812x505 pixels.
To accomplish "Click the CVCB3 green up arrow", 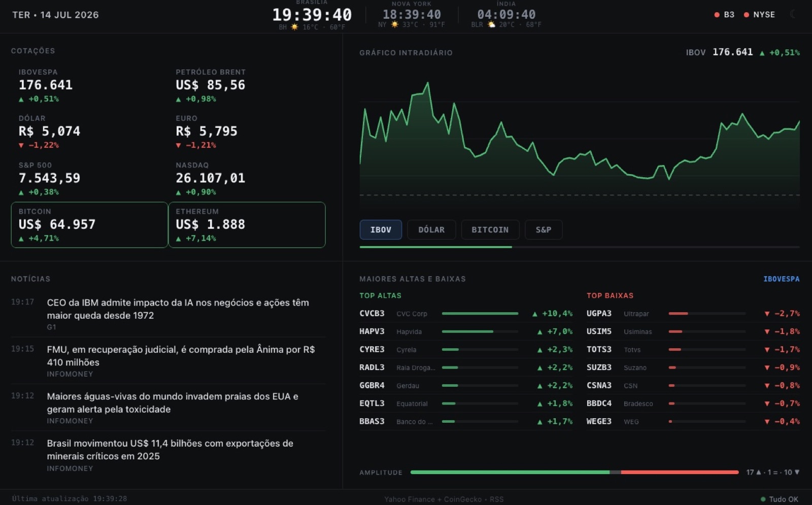I will point(535,314).
